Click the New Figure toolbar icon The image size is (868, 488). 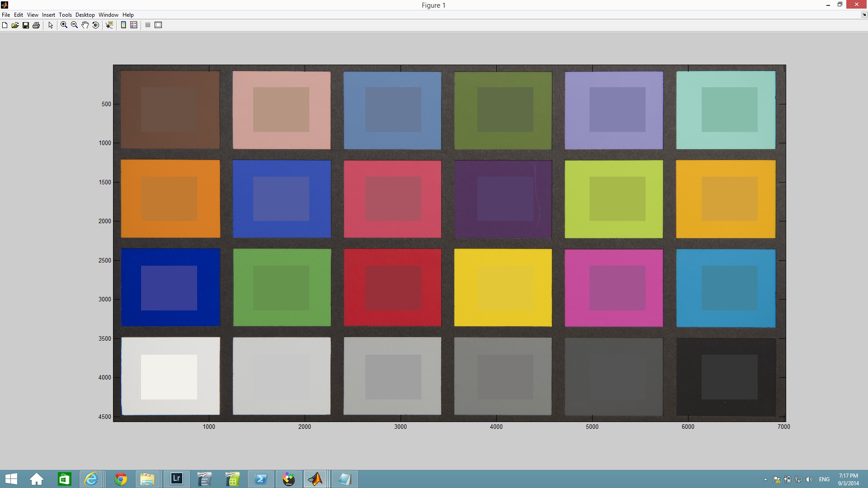coord(5,25)
